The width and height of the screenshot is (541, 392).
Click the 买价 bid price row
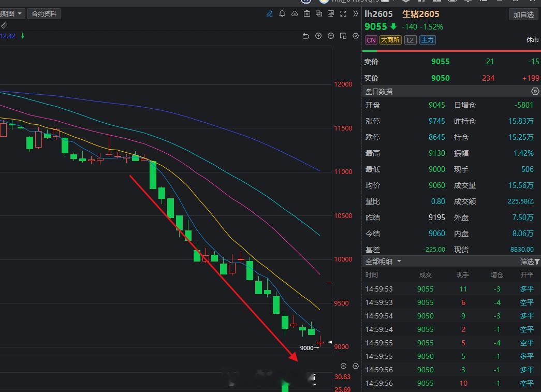coord(451,78)
